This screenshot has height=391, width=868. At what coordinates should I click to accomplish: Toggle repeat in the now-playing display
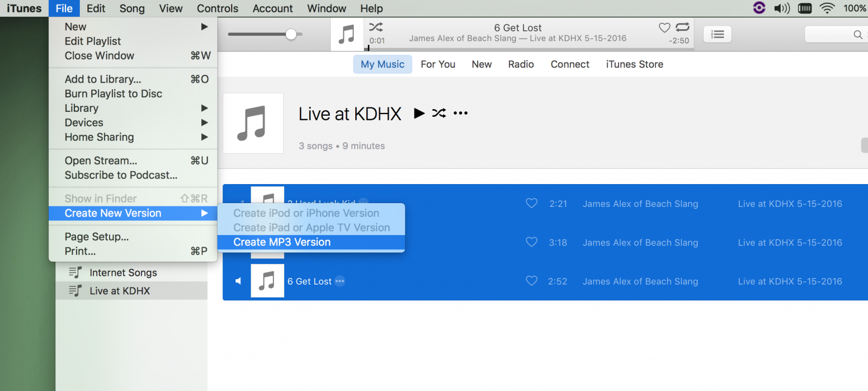(682, 27)
